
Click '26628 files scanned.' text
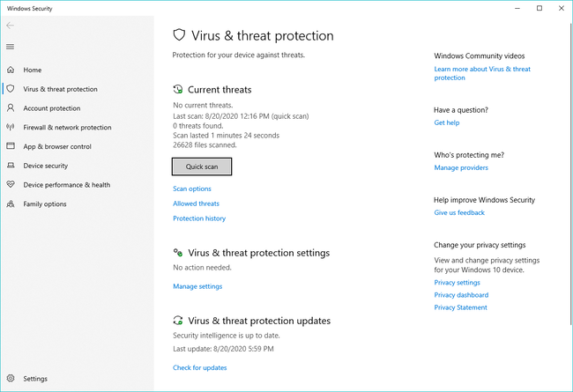205,145
